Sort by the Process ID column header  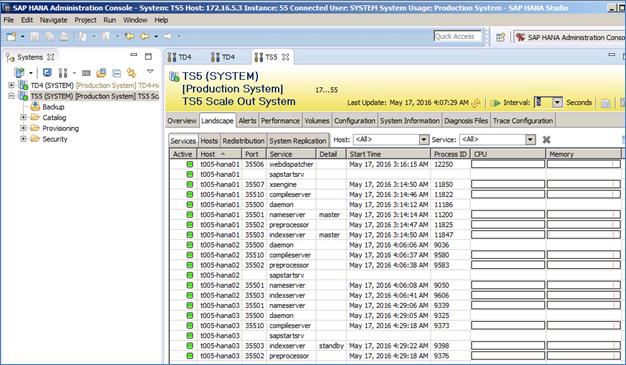[x=450, y=154]
